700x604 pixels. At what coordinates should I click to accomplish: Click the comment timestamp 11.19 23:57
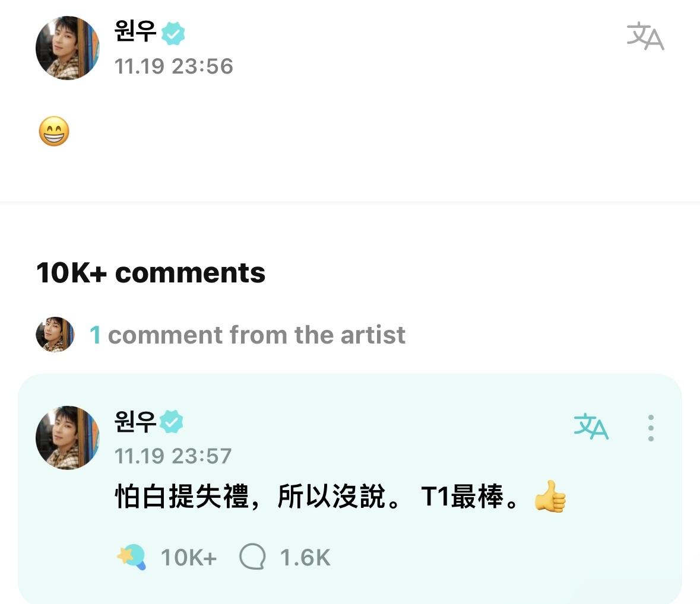tap(173, 456)
